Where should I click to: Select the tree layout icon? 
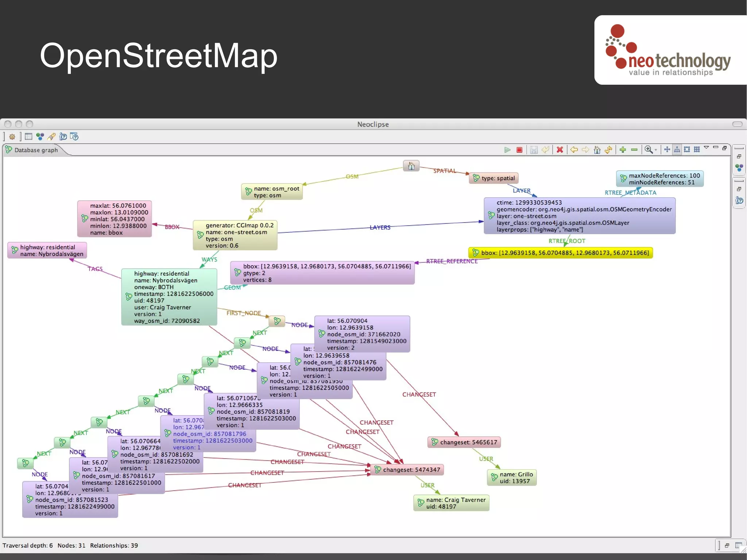point(677,150)
